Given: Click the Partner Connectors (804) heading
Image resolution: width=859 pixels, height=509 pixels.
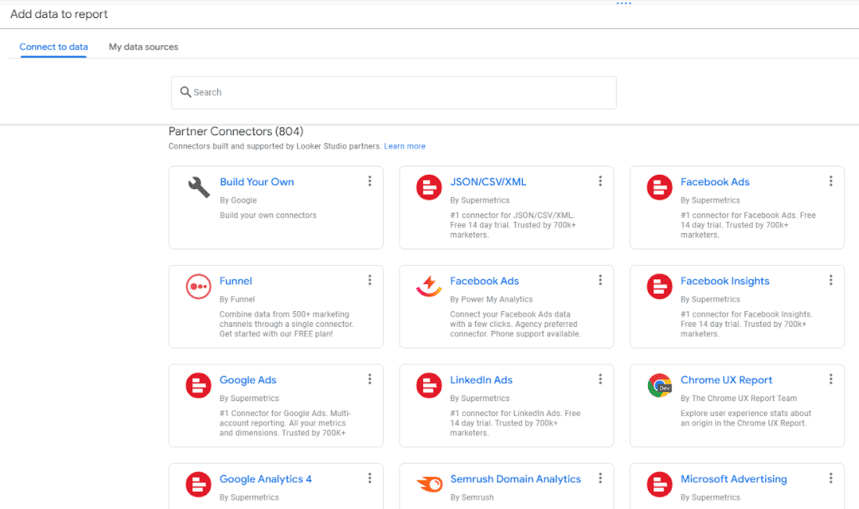Looking at the screenshot, I should [x=236, y=131].
